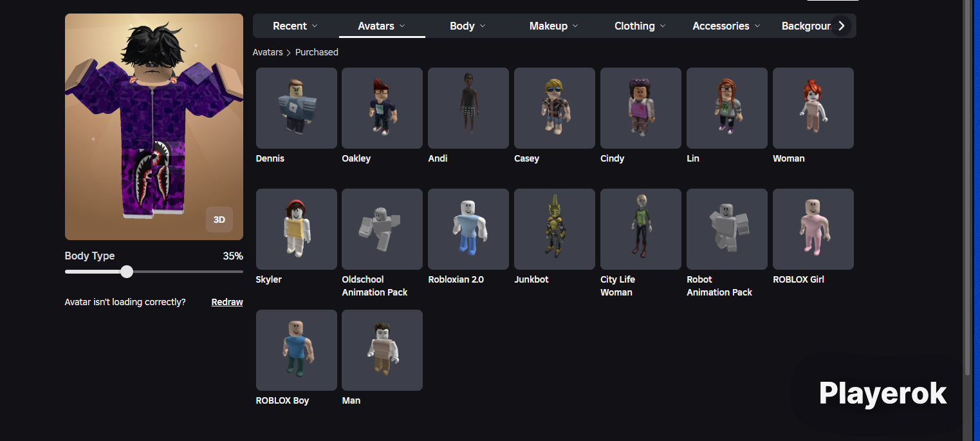Open the Recent dropdown tab
Image resolution: width=980 pixels, height=441 pixels.
tap(295, 26)
